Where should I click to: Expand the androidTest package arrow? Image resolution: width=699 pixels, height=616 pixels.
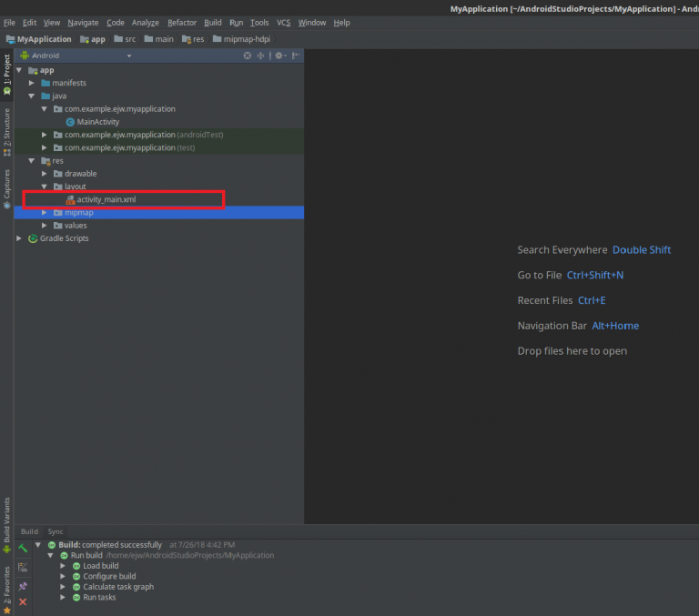(44, 135)
